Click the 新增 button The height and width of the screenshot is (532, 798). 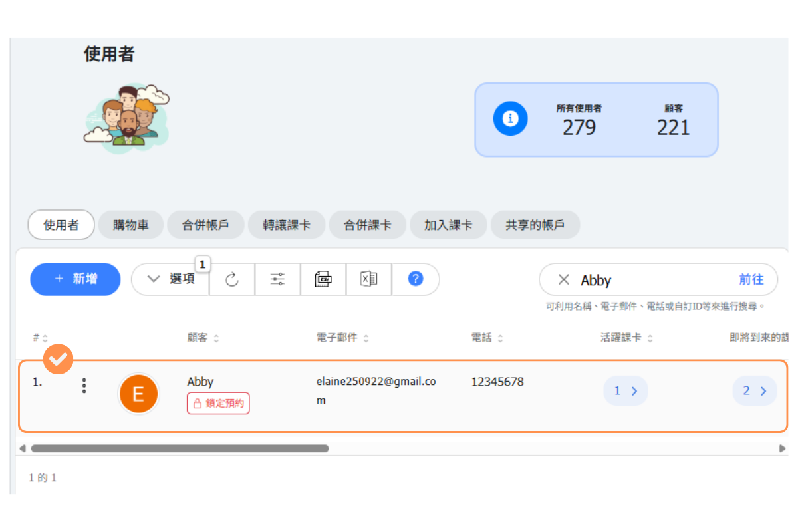pyautogui.click(x=75, y=279)
